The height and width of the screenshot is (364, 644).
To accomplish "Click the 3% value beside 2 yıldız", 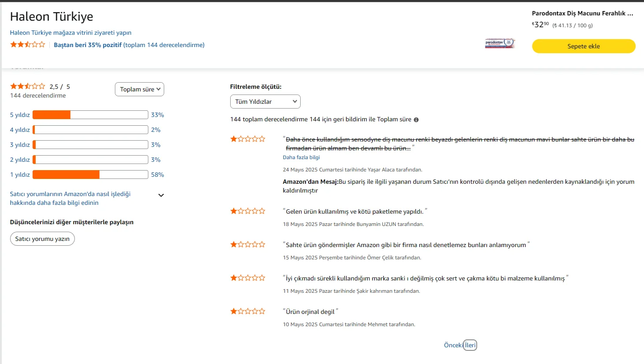I will click(x=156, y=160).
